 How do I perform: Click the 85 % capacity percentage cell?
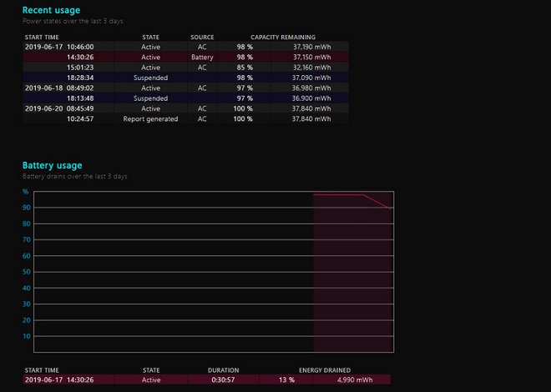click(x=245, y=67)
